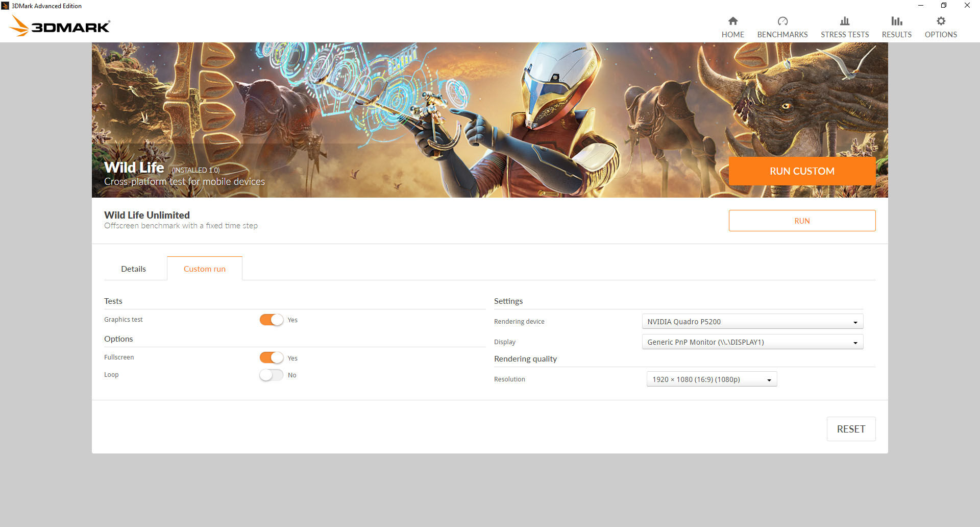Click the 3DMark title bar app icon

5,6
